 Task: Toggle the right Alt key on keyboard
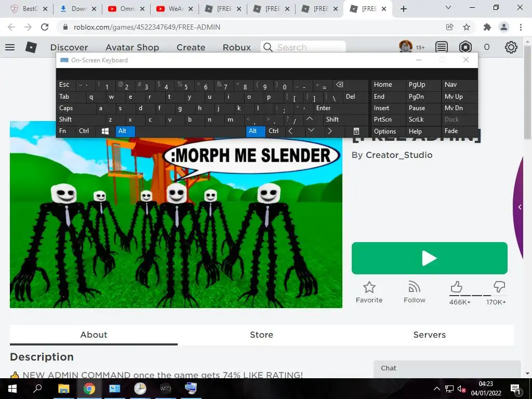[x=256, y=131]
